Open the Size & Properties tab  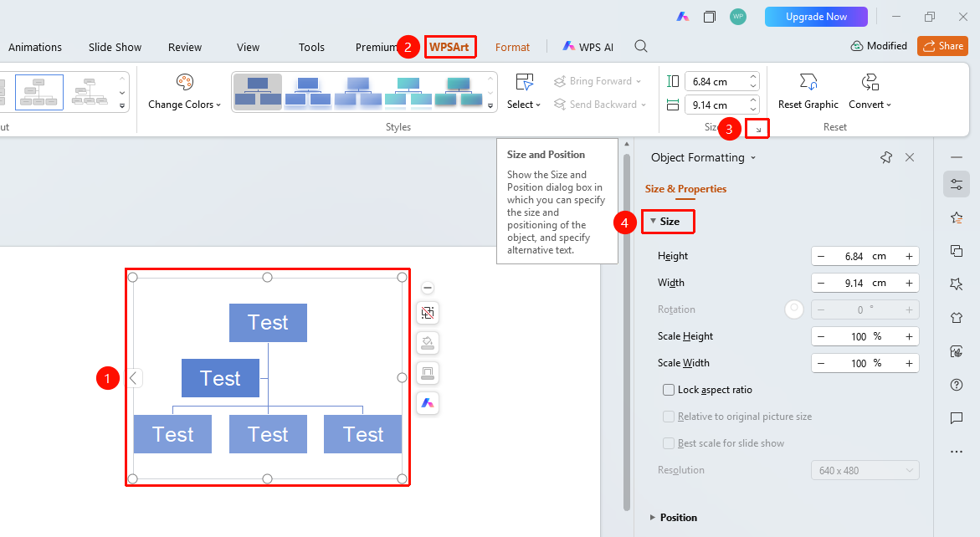(x=685, y=188)
